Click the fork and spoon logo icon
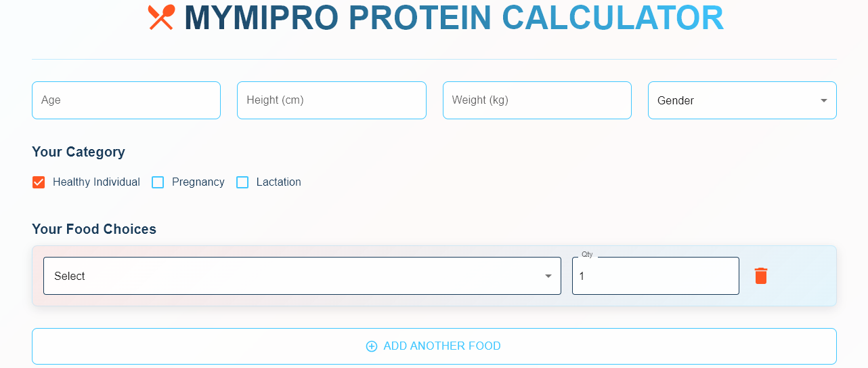868x368 pixels. coord(161,18)
